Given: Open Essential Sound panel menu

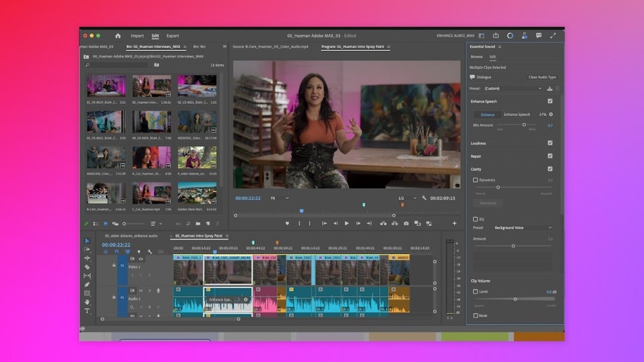Looking at the screenshot, I should pos(499,46).
